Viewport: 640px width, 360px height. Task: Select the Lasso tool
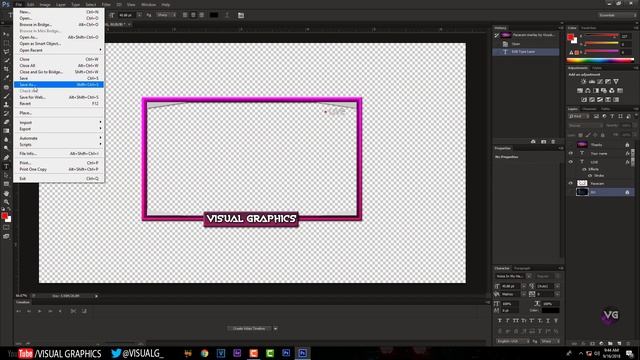[x=6, y=52]
